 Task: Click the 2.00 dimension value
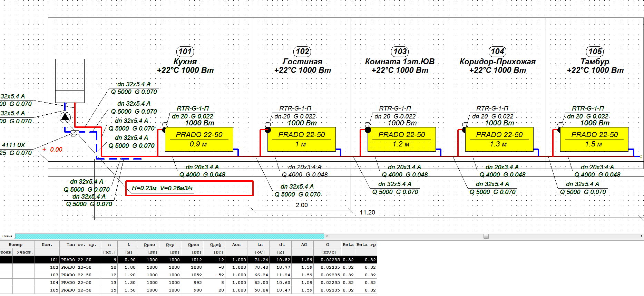(x=302, y=205)
